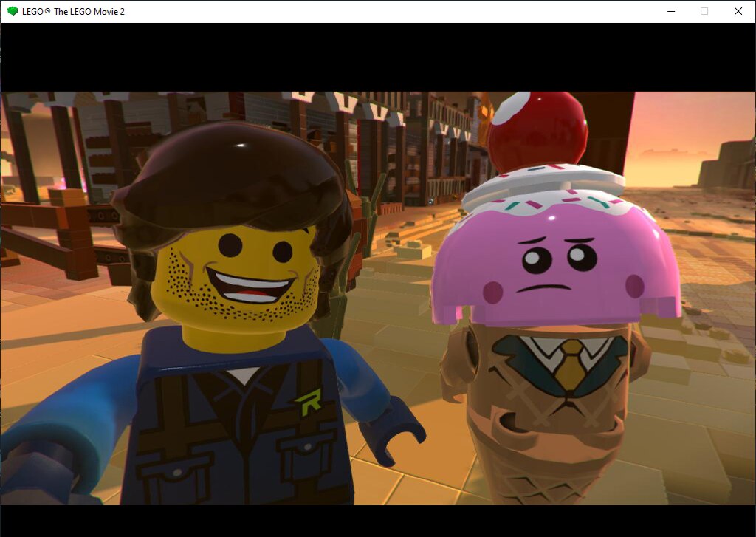Minimize the LEGO Movie 2 window
Viewport: 756px width, 537px height.
[671, 11]
